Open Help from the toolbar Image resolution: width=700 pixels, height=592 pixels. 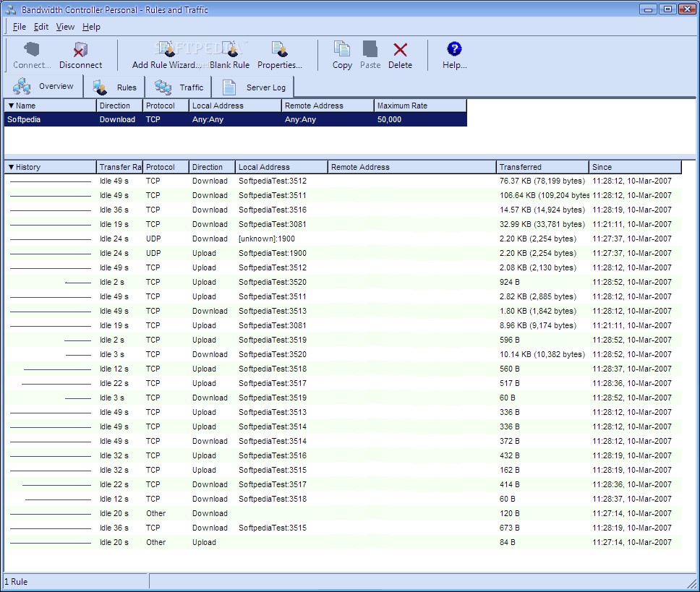point(453,54)
